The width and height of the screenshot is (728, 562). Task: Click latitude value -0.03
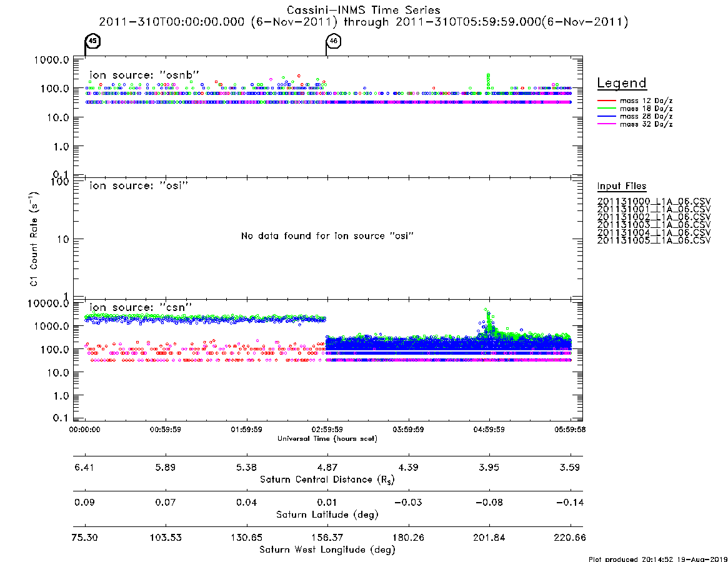tap(408, 503)
